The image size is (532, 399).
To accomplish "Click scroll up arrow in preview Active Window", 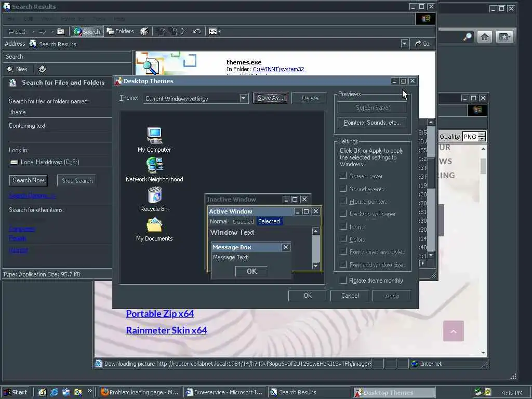I will pos(315,231).
